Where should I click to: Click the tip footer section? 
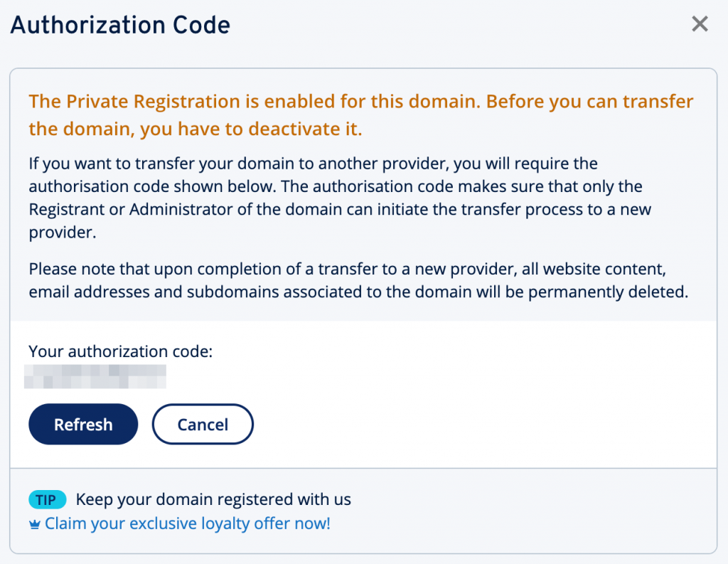pyautogui.click(x=364, y=511)
